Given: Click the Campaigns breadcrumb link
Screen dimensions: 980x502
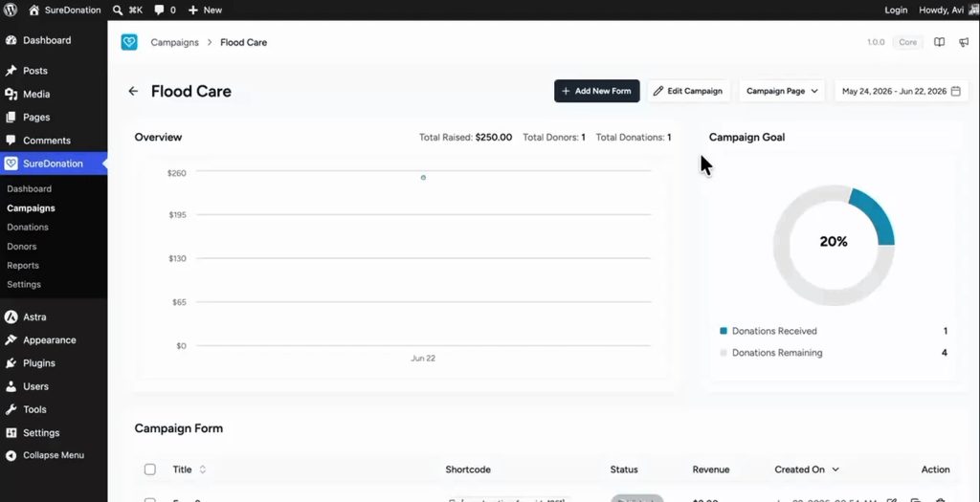Looking at the screenshot, I should tap(174, 42).
